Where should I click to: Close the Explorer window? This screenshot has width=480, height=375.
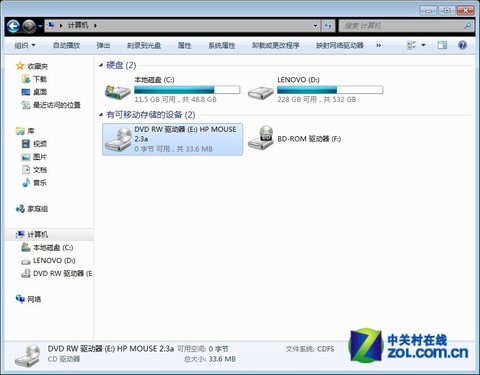(x=466, y=11)
